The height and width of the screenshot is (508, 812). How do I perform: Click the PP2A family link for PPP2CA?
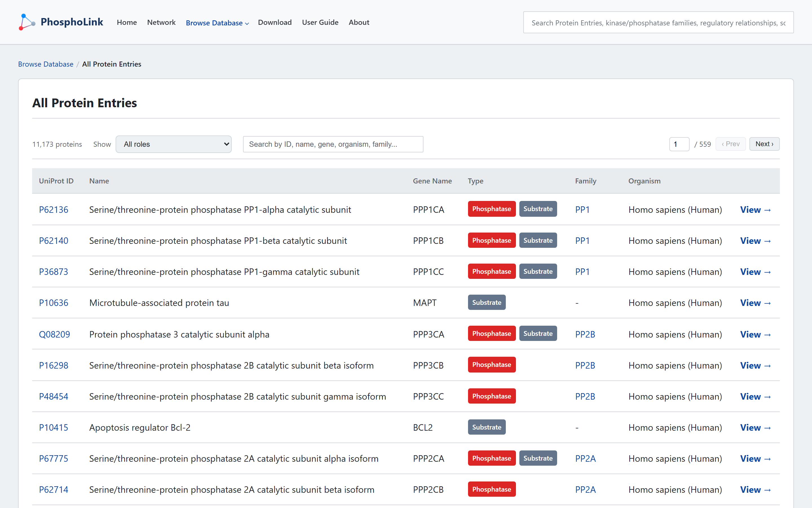pos(586,459)
